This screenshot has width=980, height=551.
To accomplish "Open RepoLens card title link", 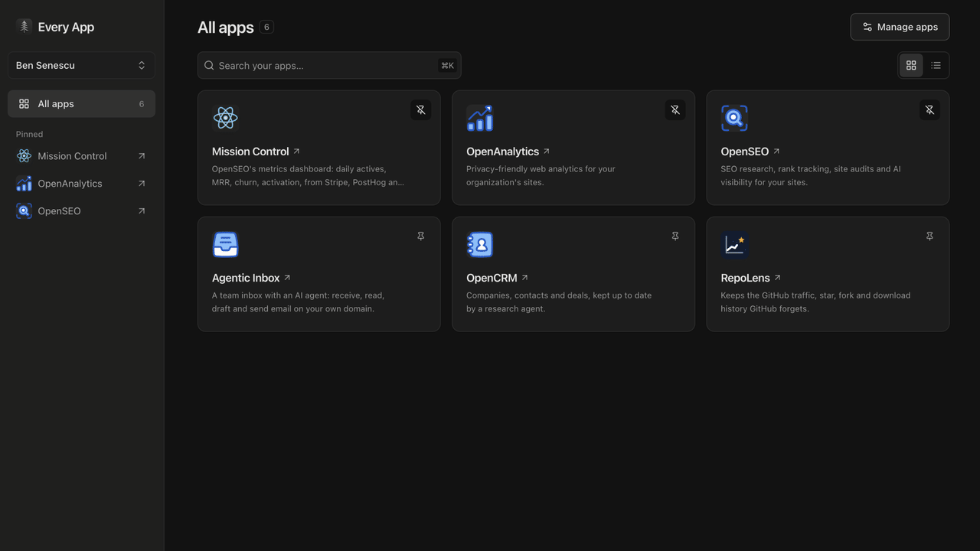I will pyautogui.click(x=750, y=278).
